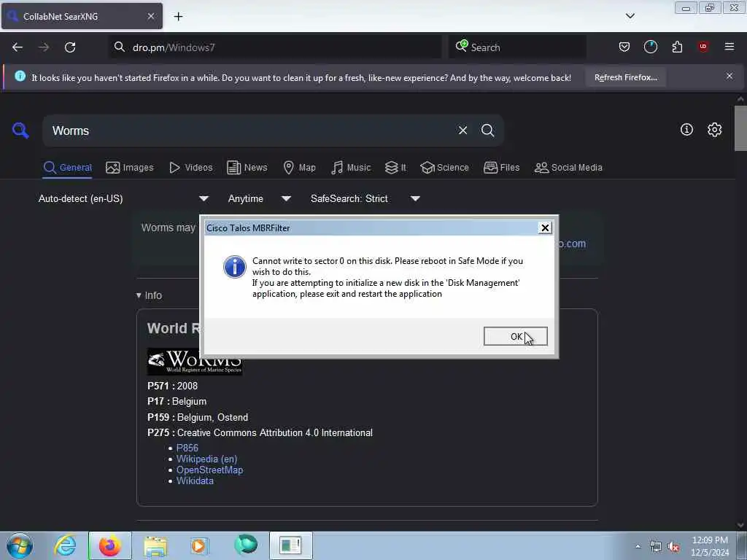Switch to the Science category
This screenshot has height=560, width=747.
click(444, 168)
